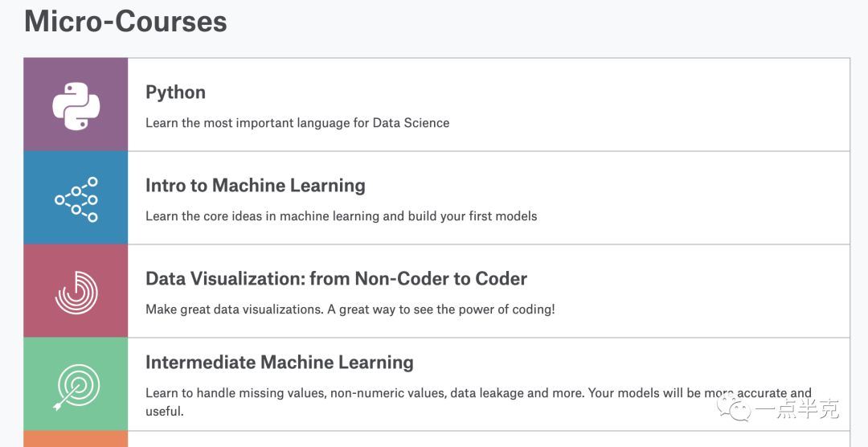Click the data visualization spiral chart icon
The image size is (868, 447).
click(76, 292)
